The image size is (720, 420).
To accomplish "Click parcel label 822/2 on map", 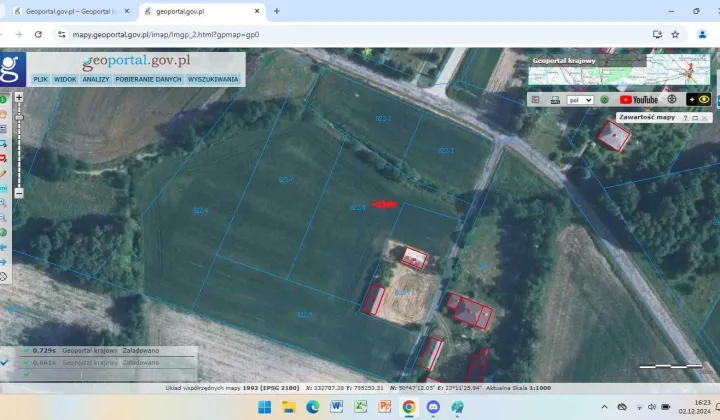I will (x=383, y=118).
